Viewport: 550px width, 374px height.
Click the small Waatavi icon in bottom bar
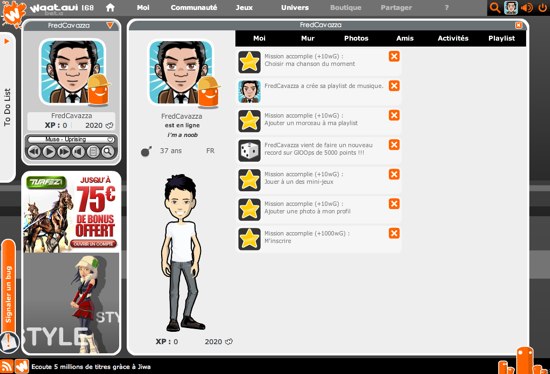[x=21, y=366]
